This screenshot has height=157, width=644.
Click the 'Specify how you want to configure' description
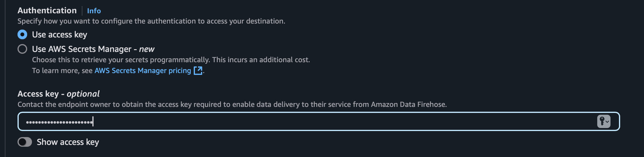[x=151, y=21]
